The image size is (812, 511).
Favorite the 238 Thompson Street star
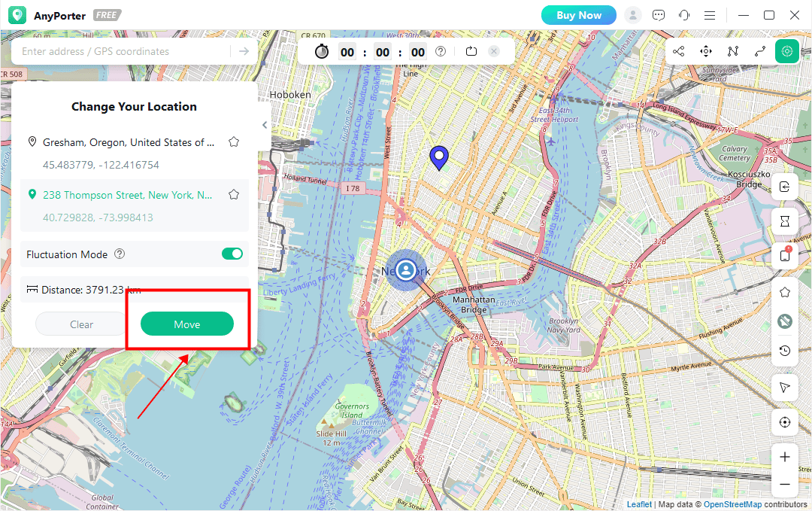[234, 195]
